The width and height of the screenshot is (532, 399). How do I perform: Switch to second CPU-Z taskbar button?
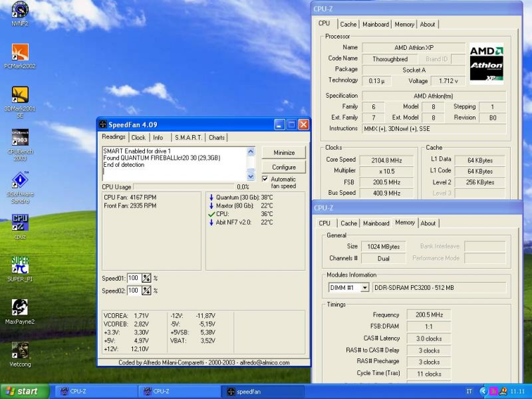pos(178,391)
